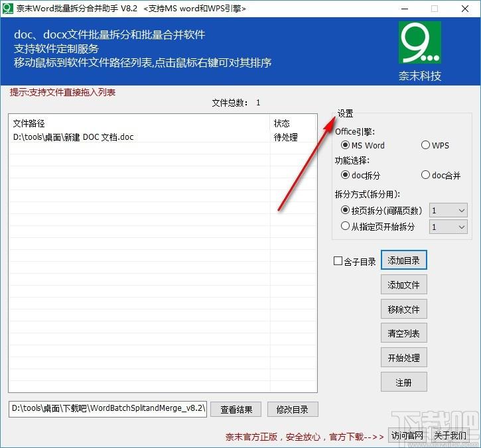Open the page dropdown next to 从指定页开始拆分
The width and height of the screenshot is (481, 448).
[x=448, y=227]
